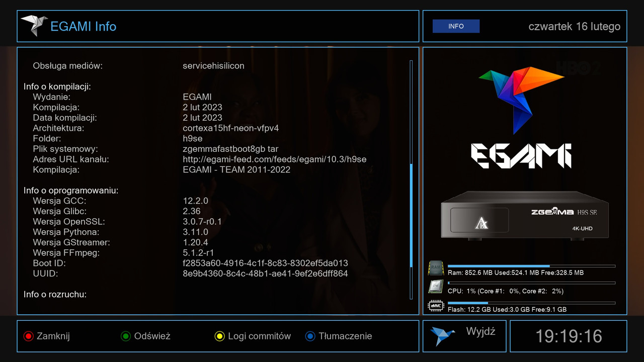644x362 pixels.
Task: Click the cortexa15hf-neon-vfpv4 architecture value
Action: pyautogui.click(x=231, y=128)
